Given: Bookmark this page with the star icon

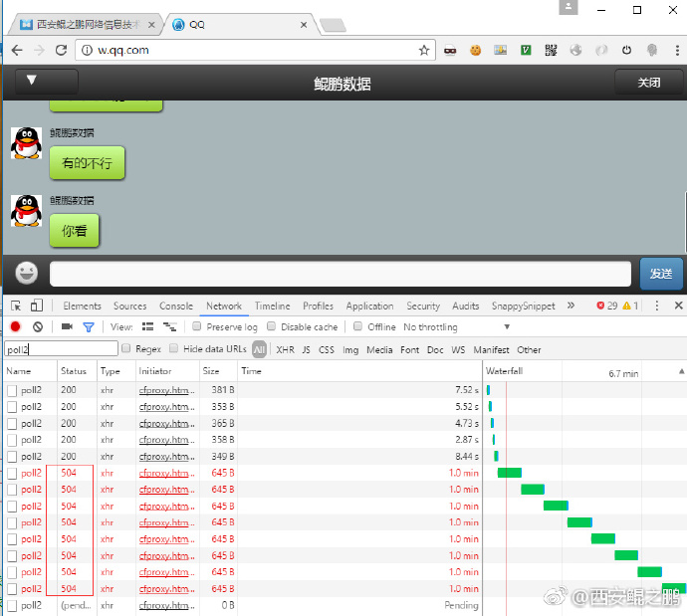Looking at the screenshot, I should pyautogui.click(x=424, y=51).
